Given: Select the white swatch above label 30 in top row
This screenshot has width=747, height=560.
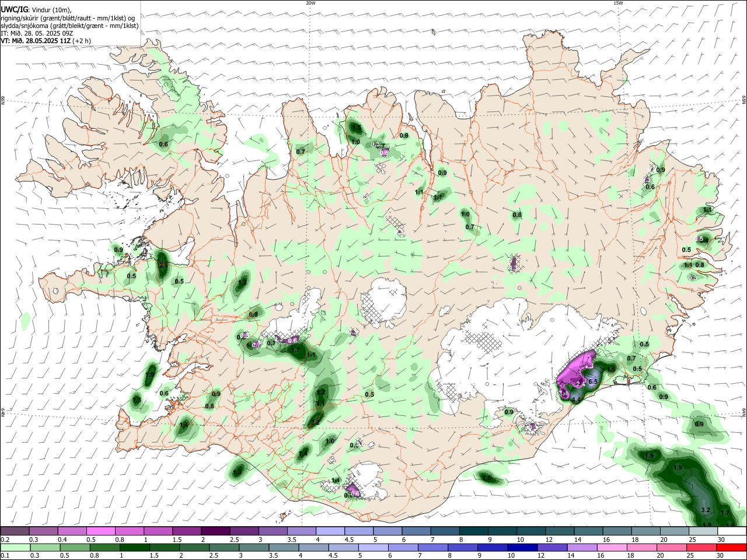Looking at the screenshot, I should point(732,531).
